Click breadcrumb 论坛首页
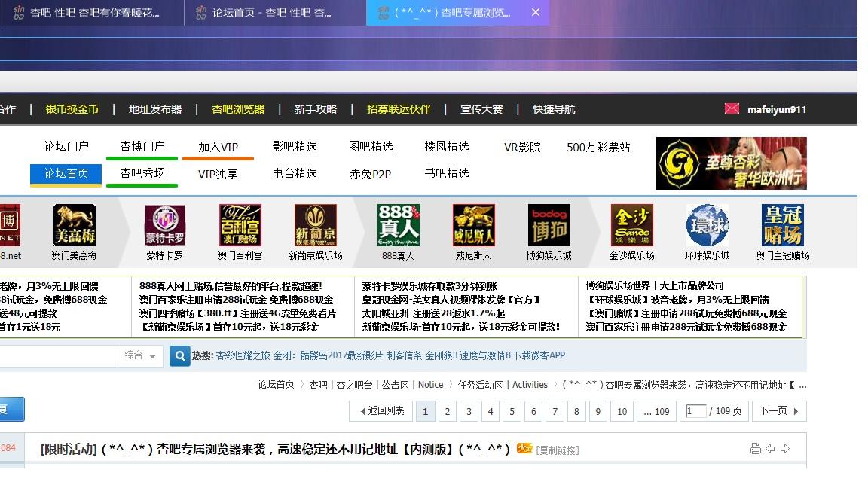 tap(276, 385)
